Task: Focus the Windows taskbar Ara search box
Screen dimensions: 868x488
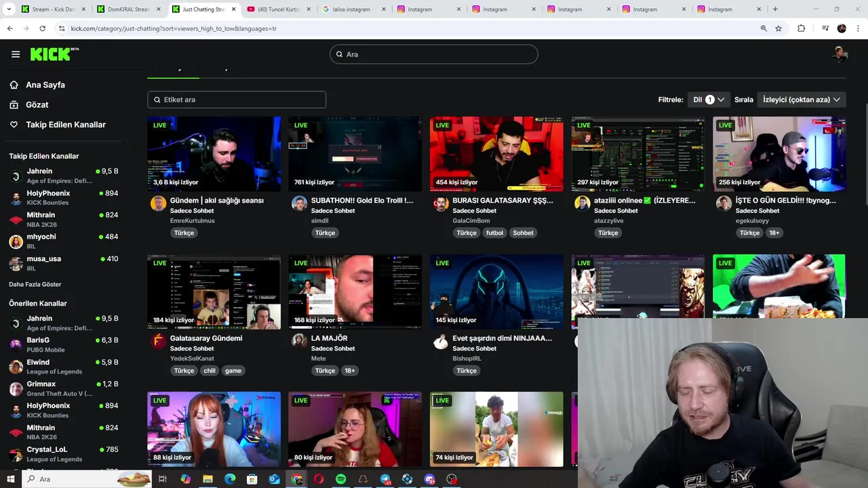Action: (87, 479)
